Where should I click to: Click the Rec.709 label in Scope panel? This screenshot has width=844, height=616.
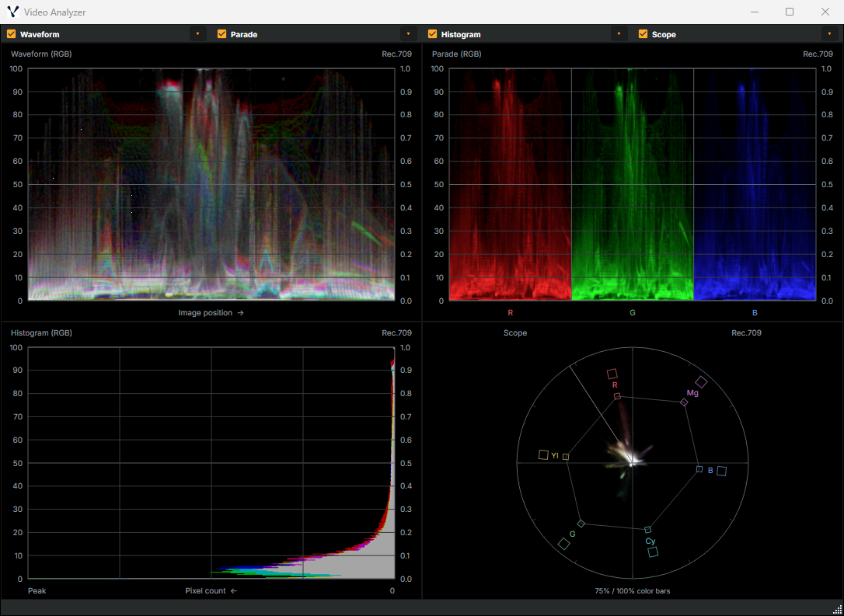(746, 333)
